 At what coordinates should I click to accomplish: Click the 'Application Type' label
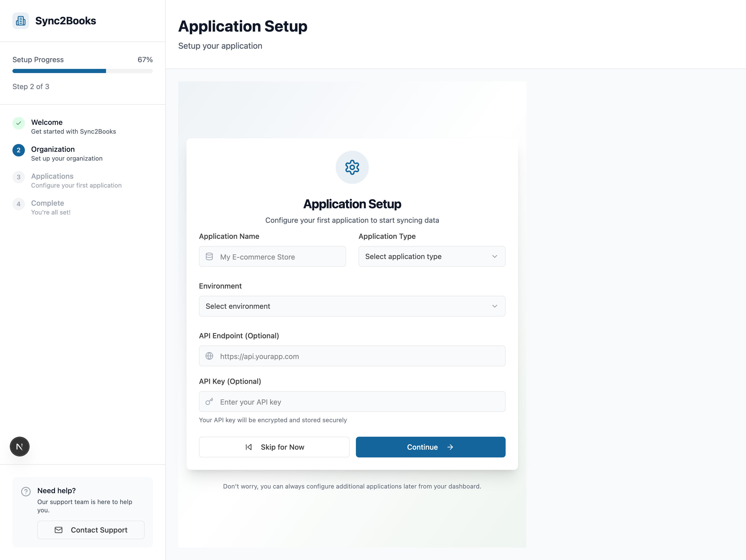pyautogui.click(x=387, y=236)
